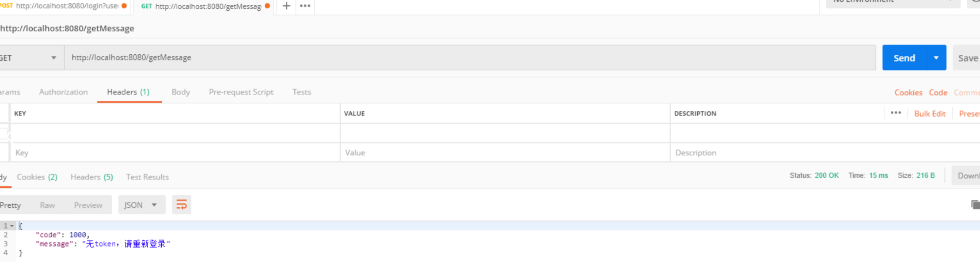The image size is (980, 262).
Task: Copy response using the clipboard icon
Action: pos(975,205)
